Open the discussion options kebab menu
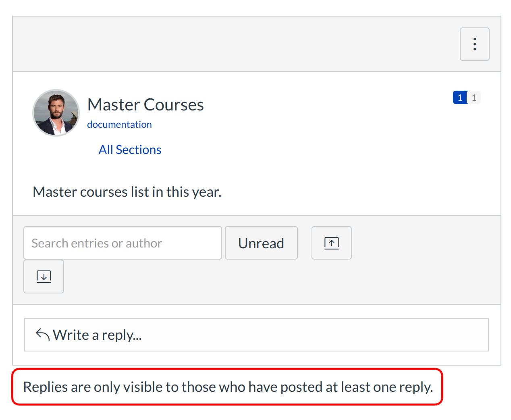This screenshot has height=420, width=511. [474, 44]
